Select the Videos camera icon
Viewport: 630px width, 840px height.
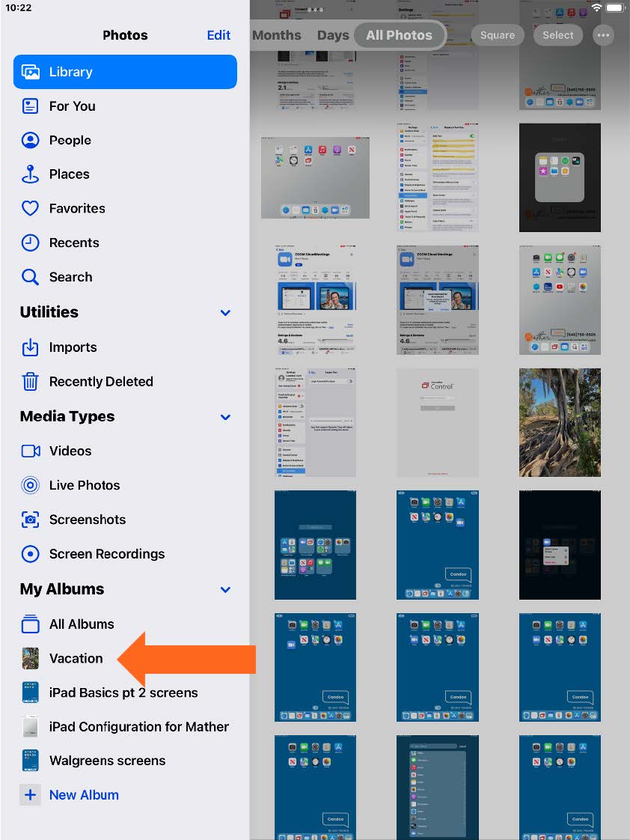(x=31, y=451)
